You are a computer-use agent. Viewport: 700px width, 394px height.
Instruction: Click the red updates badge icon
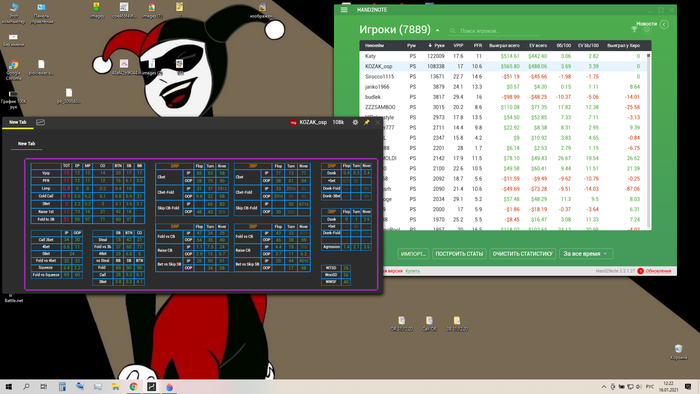coord(640,271)
